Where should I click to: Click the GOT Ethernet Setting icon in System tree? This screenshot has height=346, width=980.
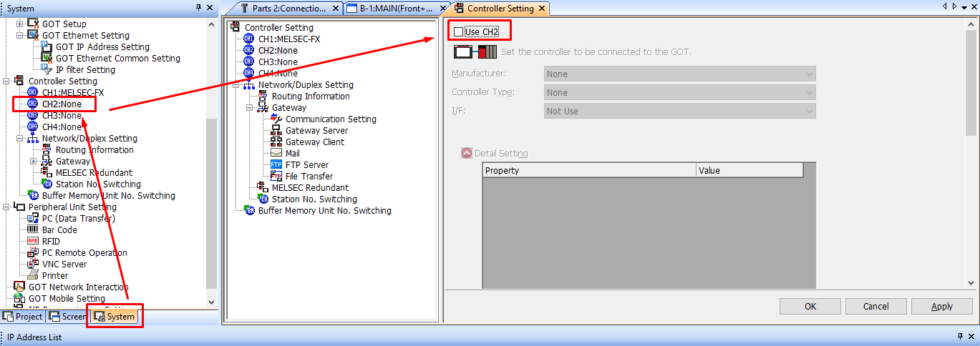coord(33,35)
